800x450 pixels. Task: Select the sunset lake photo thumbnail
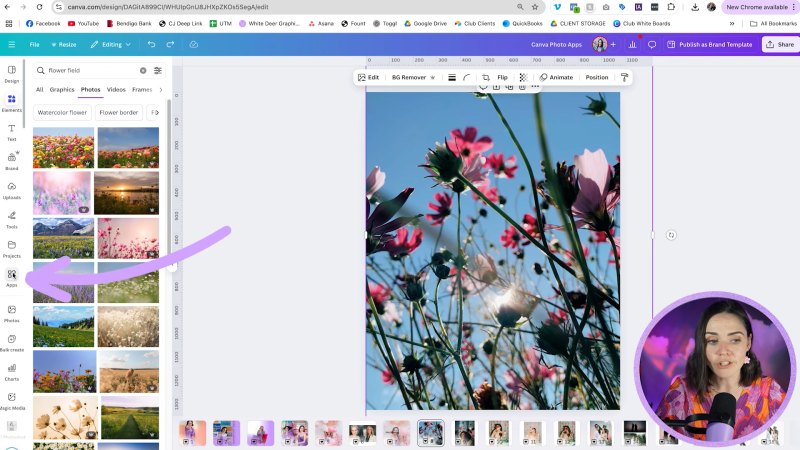(x=127, y=193)
